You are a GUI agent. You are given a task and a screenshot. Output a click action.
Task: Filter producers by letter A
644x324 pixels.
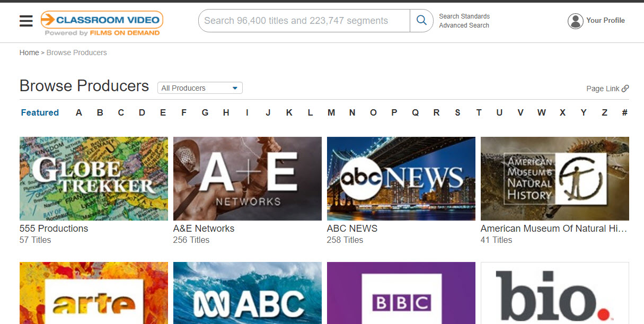click(x=79, y=112)
